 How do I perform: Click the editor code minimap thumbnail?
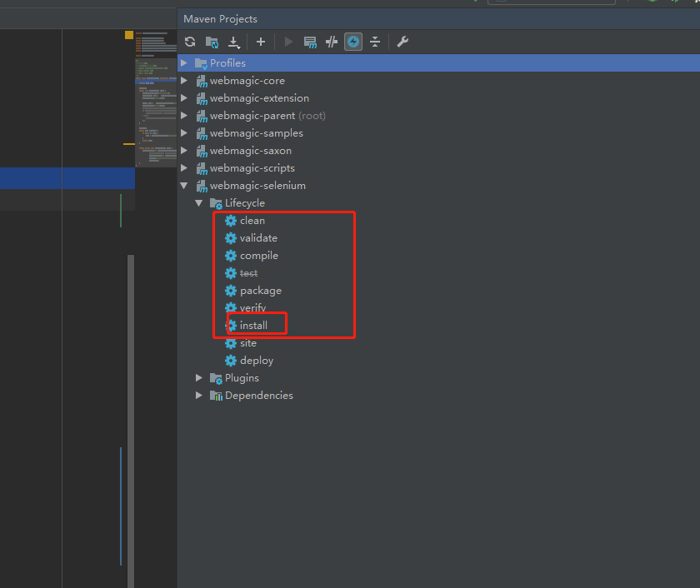click(x=156, y=98)
